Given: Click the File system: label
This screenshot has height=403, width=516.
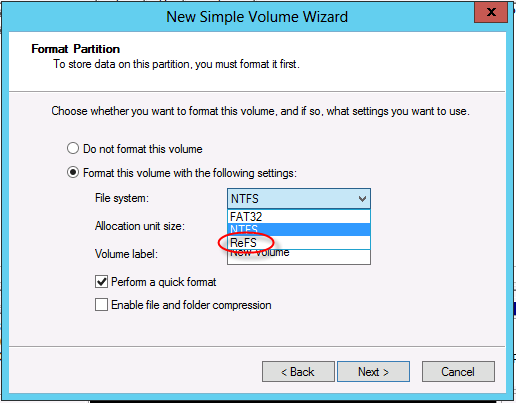Looking at the screenshot, I should click(122, 198).
